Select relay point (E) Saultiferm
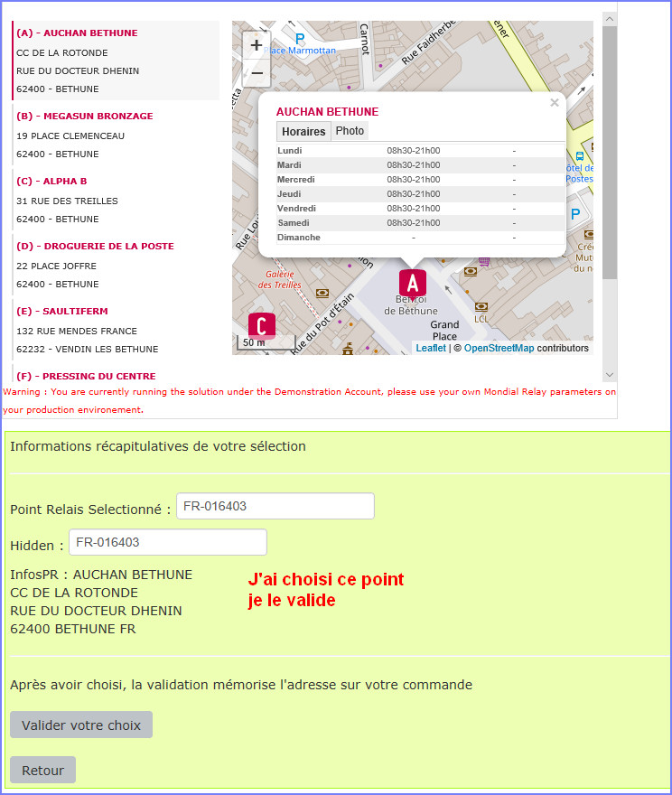 coord(62,311)
